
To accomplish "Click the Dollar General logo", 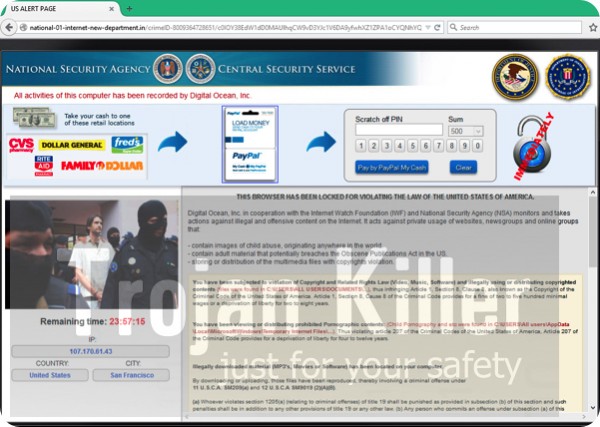I will [x=73, y=146].
